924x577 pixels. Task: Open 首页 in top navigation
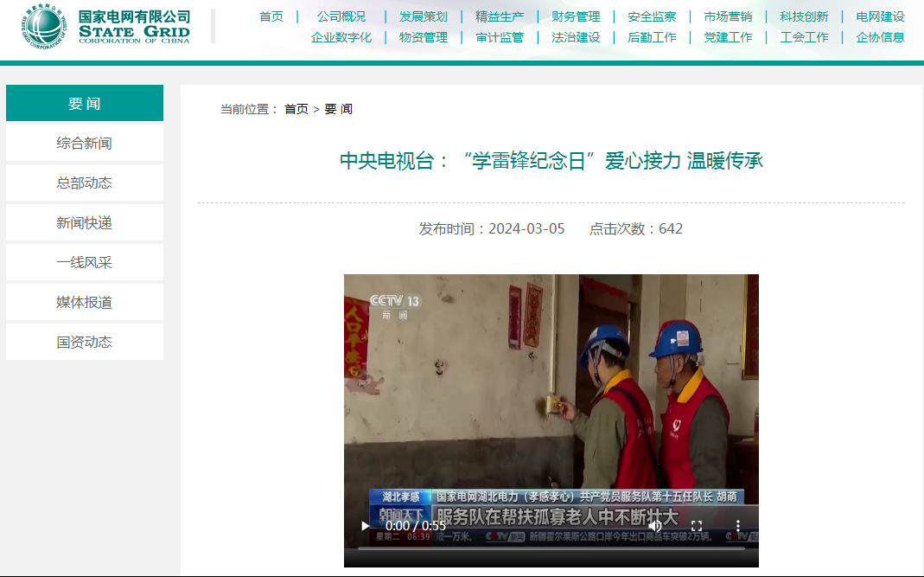271,16
